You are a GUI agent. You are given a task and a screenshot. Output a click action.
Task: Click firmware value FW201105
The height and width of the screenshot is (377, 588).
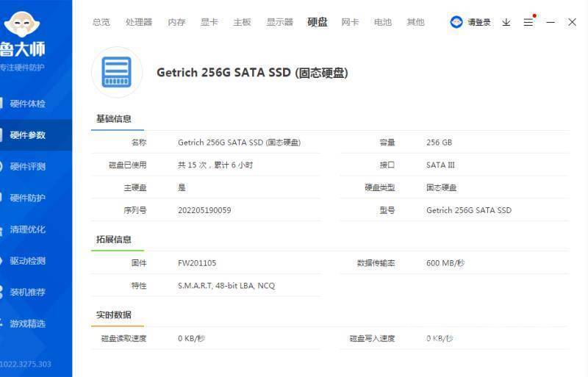(x=197, y=263)
